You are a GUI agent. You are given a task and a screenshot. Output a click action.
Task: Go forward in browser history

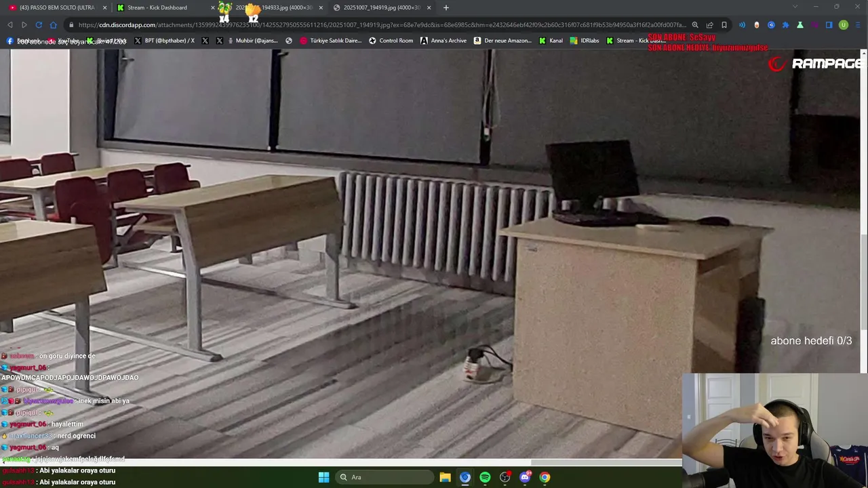click(x=24, y=25)
